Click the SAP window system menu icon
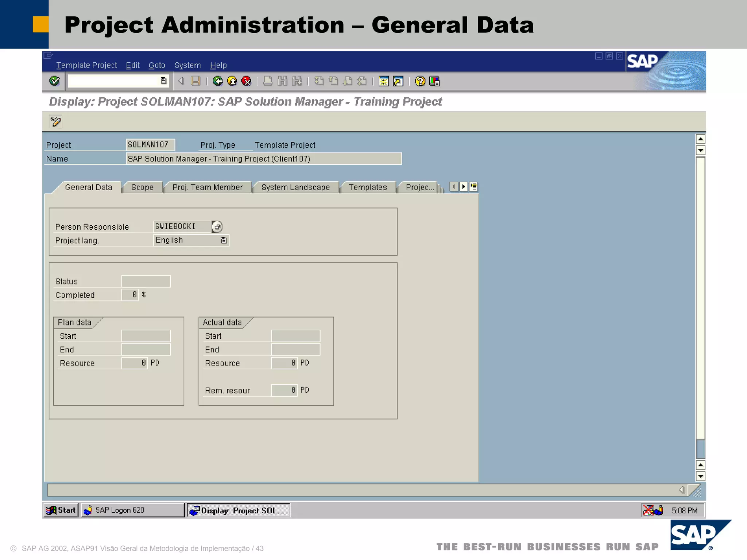 48,55
